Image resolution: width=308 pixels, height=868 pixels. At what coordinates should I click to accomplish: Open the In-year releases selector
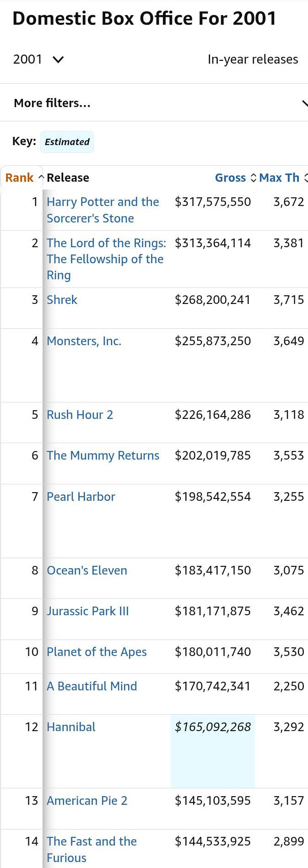pyautogui.click(x=253, y=60)
